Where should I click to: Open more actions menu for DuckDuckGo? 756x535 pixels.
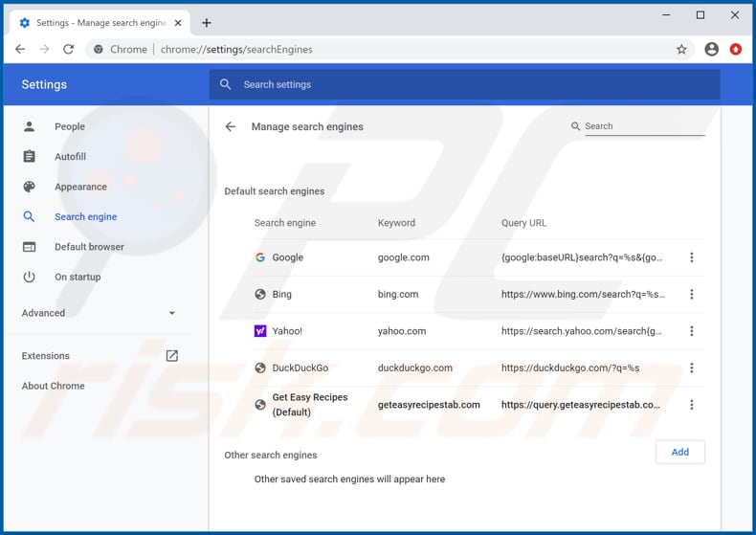coord(691,368)
